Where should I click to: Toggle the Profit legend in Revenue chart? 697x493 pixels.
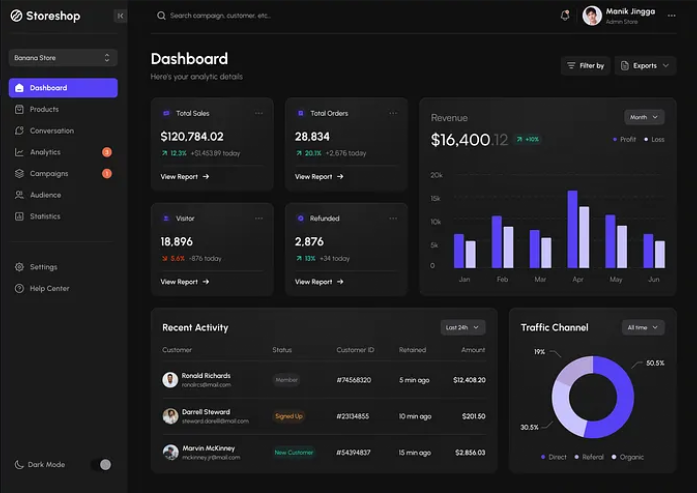pyautogui.click(x=625, y=139)
